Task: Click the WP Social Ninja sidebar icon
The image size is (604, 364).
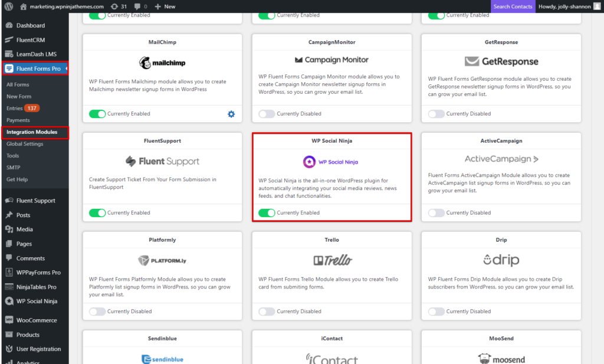Action: tap(9, 301)
